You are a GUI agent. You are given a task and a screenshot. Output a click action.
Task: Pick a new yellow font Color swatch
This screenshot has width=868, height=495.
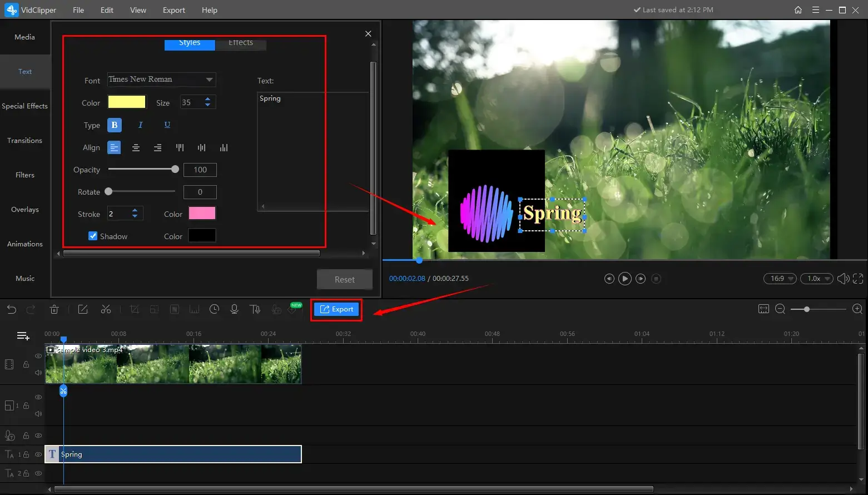(x=127, y=102)
